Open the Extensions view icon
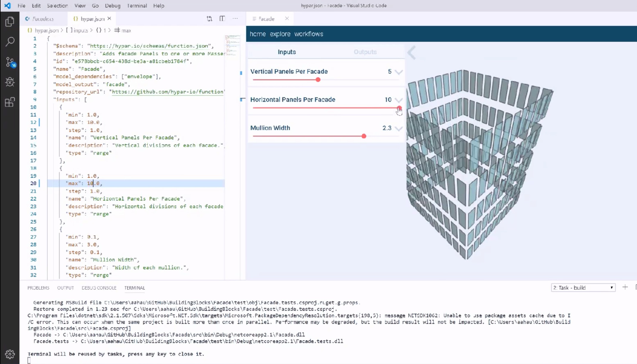The image size is (637, 364). click(x=10, y=102)
